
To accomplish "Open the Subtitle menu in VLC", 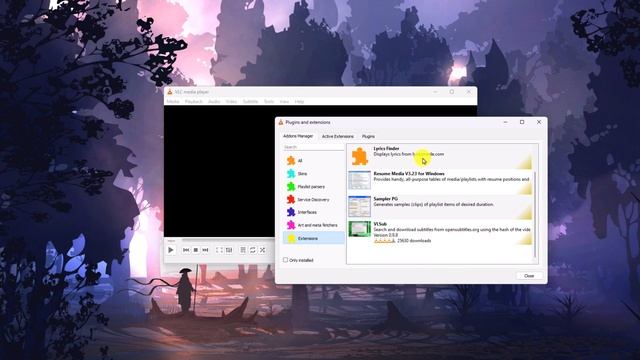I will (x=251, y=101).
